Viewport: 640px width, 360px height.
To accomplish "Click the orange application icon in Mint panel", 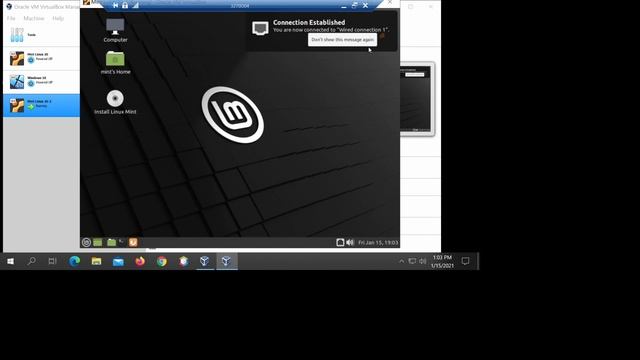I will tap(133, 242).
